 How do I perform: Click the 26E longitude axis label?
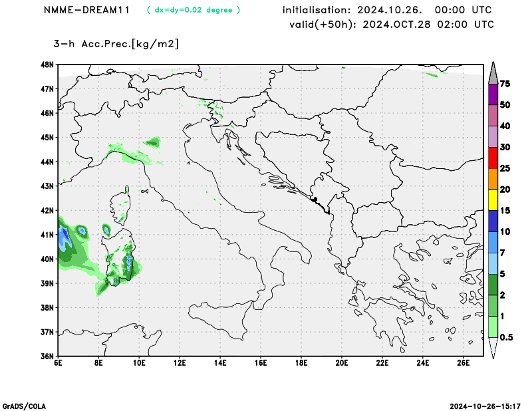point(463,363)
